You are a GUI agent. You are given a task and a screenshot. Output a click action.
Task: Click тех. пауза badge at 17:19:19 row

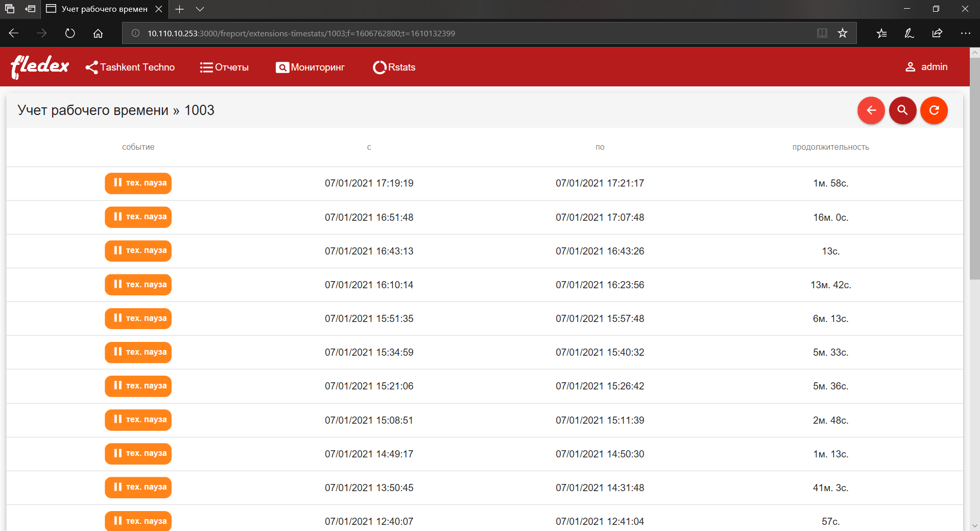pyautogui.click(x=138, y=183)
